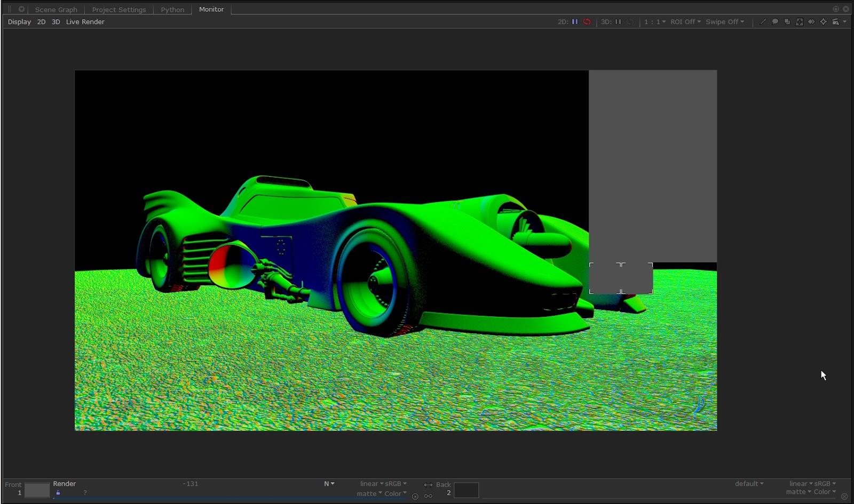Toggle the Front buffer lock icon

[x=58, y=493]
